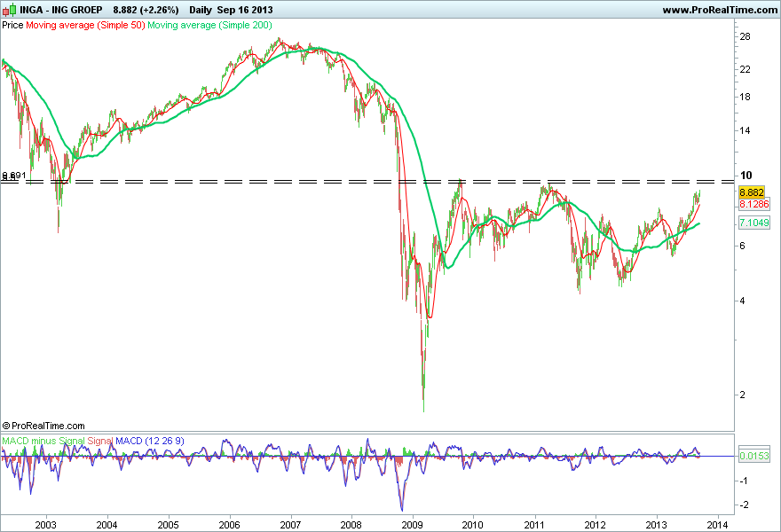Click the 2009 year label on time axis
Viewport: 781px width, 532px height.
pyautogui.click(x=413, y=525)
